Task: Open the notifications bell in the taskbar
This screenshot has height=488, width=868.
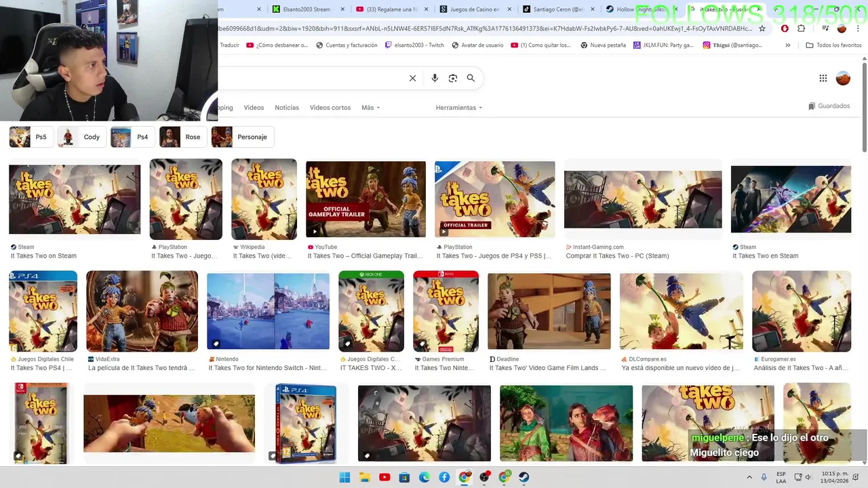Action: click(x=855, y=477)
